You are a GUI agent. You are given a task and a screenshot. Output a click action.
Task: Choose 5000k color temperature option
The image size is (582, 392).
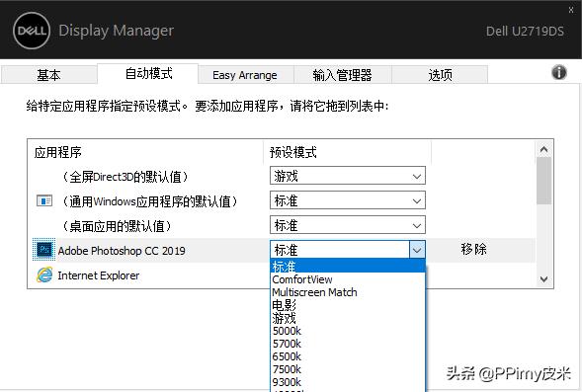pos(348,331)
